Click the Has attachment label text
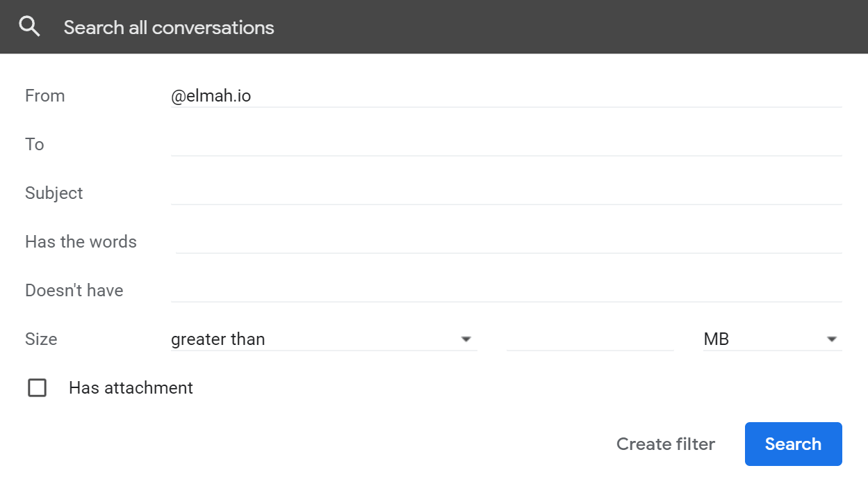This screenshot has height=491, width=868. [x=131, y=387]
